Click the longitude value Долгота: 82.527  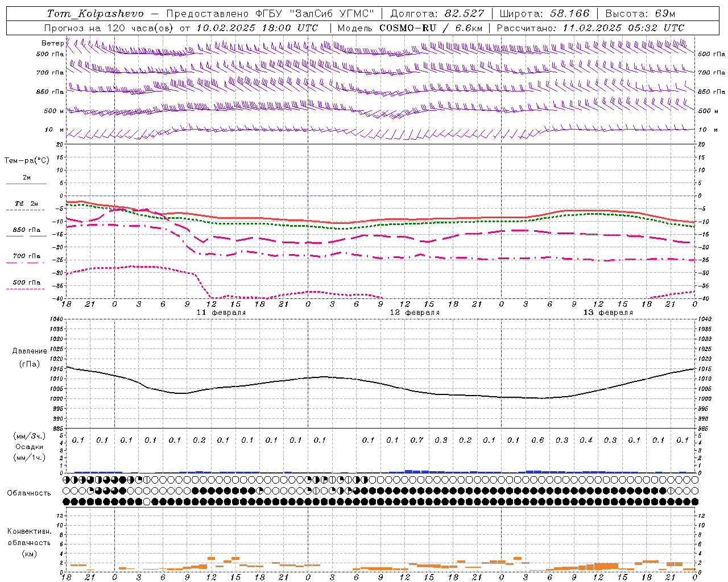437,14
